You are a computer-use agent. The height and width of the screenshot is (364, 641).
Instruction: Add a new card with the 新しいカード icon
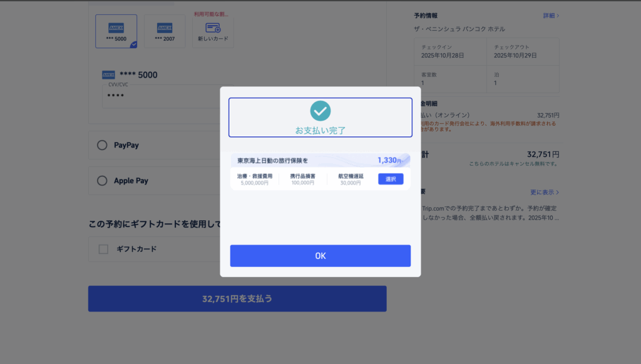(x=213, y=32)
